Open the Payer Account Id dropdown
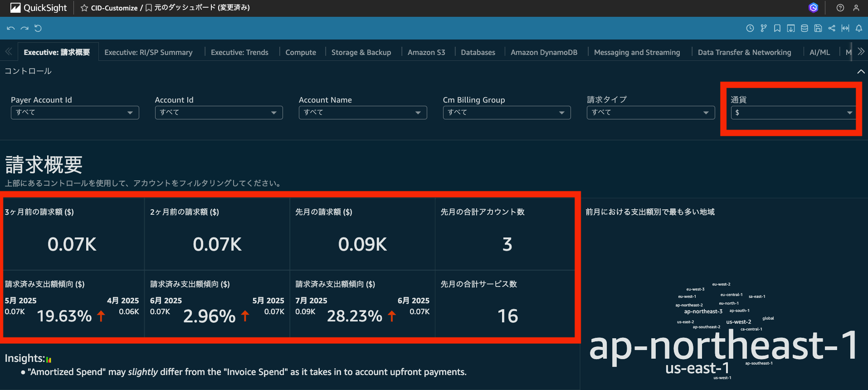Image resolution: width=868 pixels, height=390 pixels. 75,113
